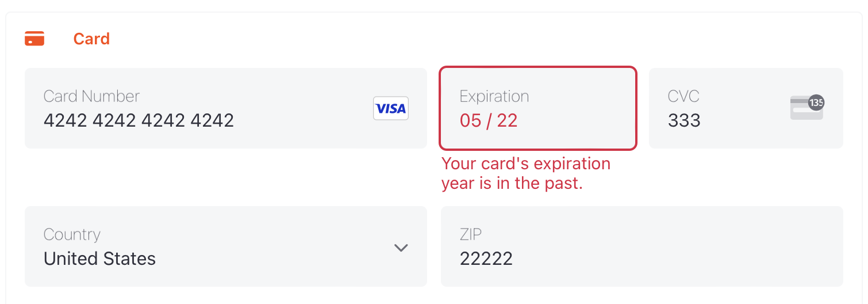Click the 4242 4242 4242 4242 number text
This screenshot has height=304, width=868.
pos(139,120)
